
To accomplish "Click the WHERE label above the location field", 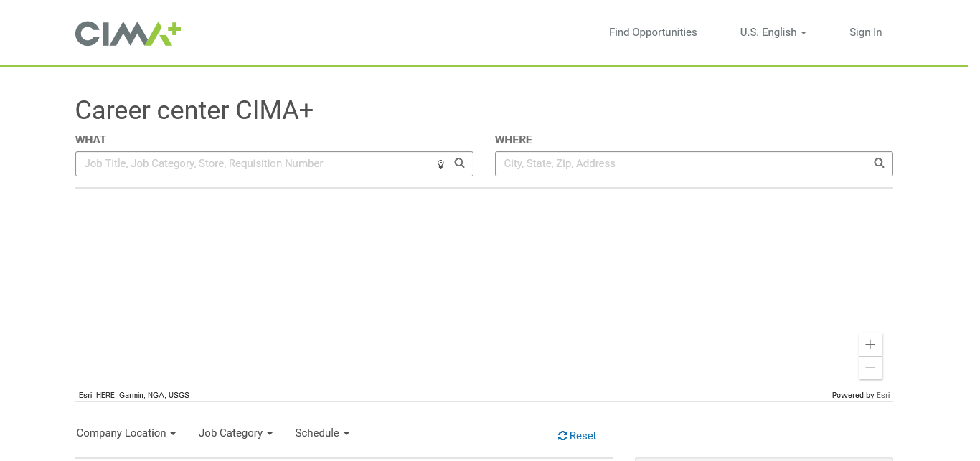I will click(x=513, y=140).
